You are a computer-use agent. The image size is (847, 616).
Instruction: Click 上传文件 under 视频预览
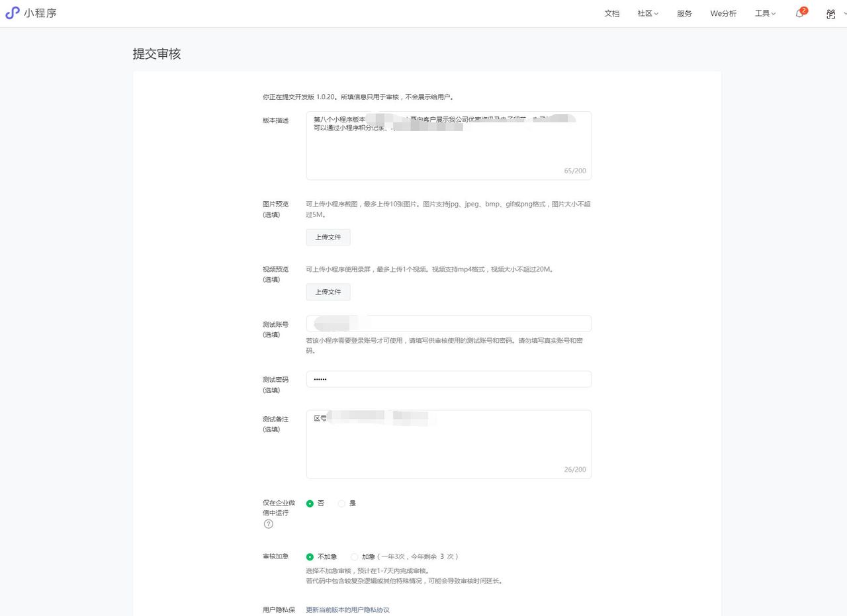pyautogui.click(x=328, y=292)
